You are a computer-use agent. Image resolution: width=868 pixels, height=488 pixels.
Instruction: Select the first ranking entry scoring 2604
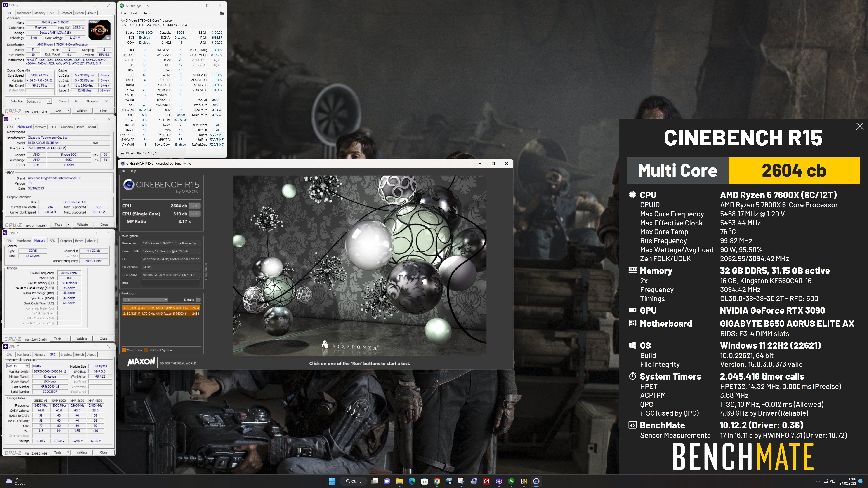click(161, 308)
